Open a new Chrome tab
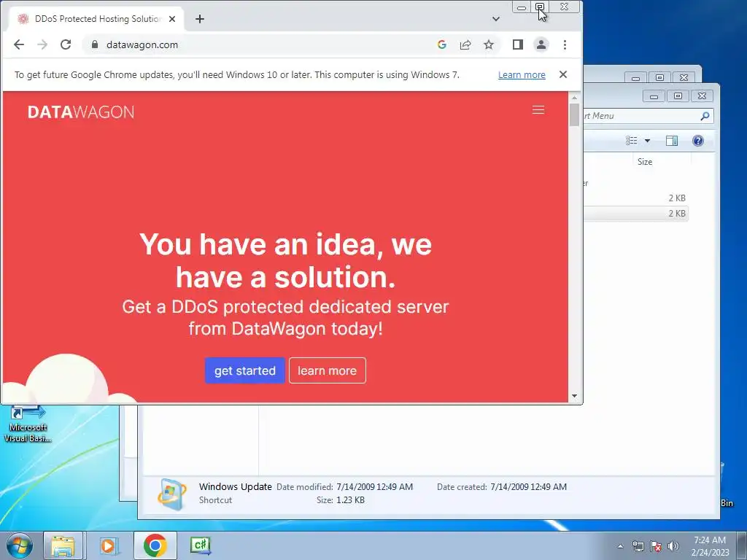 200,19
